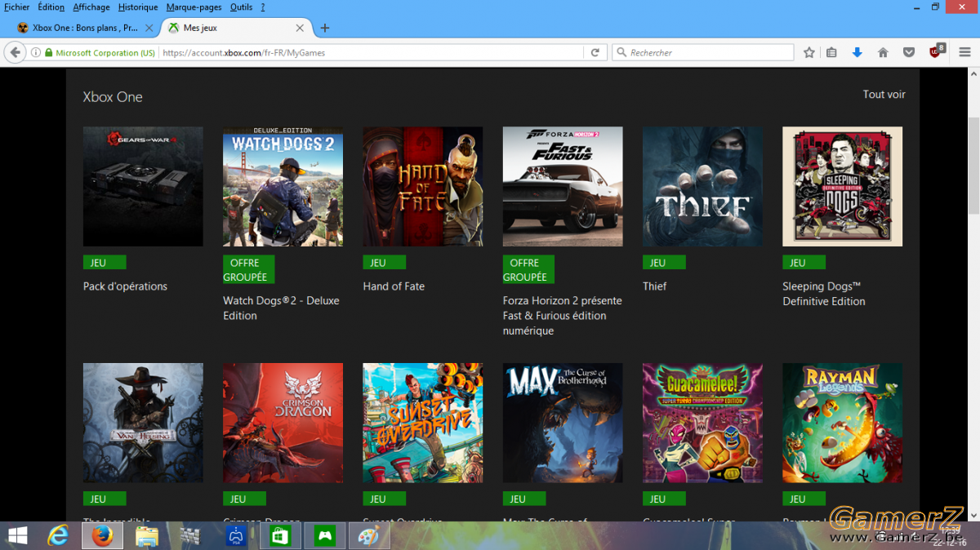Open the Outils menu
The height and width of the screenshot is (550, 980).
(241, 7)
